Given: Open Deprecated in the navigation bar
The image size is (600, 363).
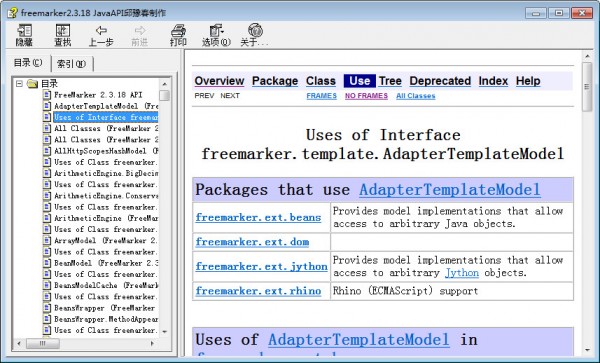Looking at the screenshot, I should (x=440, y=81).
